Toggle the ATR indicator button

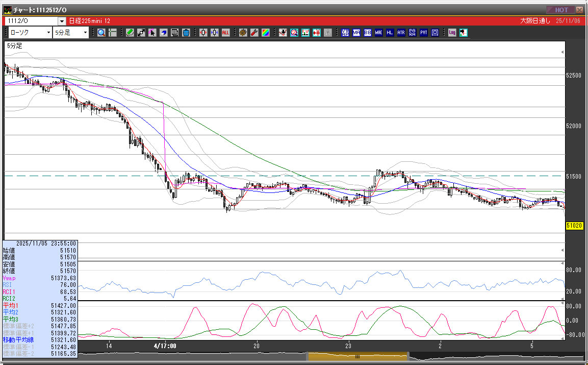coord(401,33)
